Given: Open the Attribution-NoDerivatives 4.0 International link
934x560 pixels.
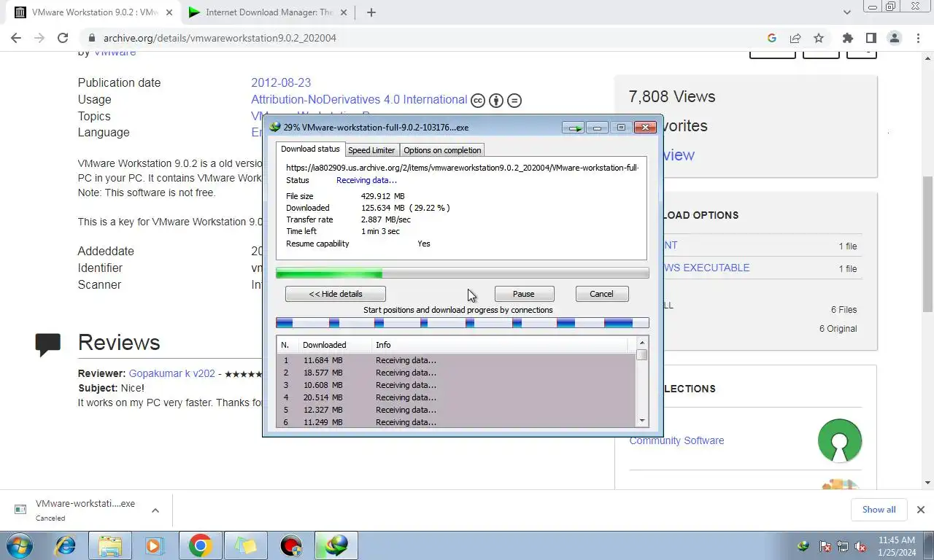Looking at the screenshot, I should (359, 100).
